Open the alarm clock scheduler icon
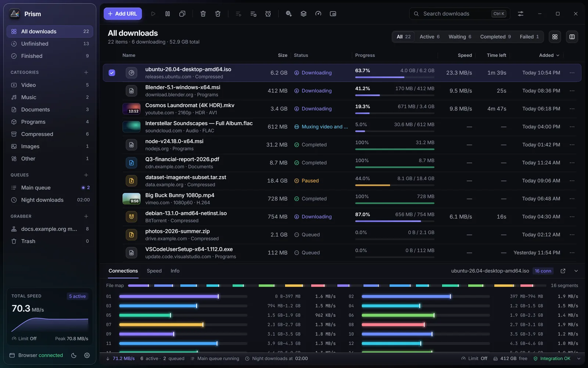This screenshot has height=368, width=588. (x=268, y=14)
